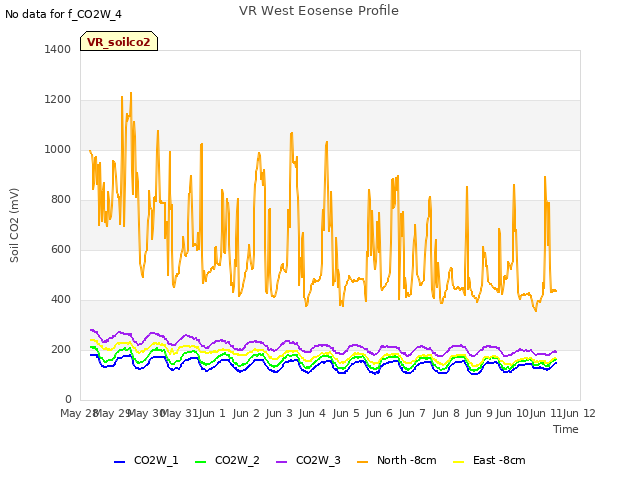Screen dimensions: 640x480
Task: Click the purple CO2W_3 legend swatch
Action: (282, 462)
